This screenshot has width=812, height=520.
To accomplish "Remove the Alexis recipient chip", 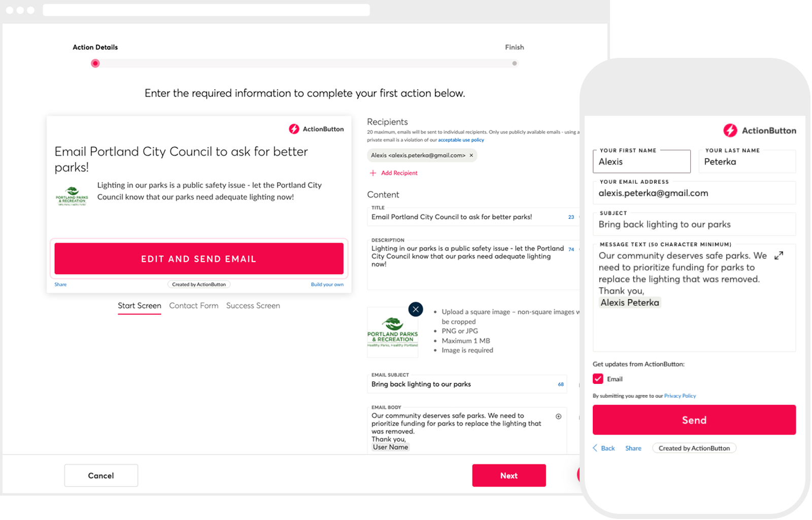I will (471, 155).
